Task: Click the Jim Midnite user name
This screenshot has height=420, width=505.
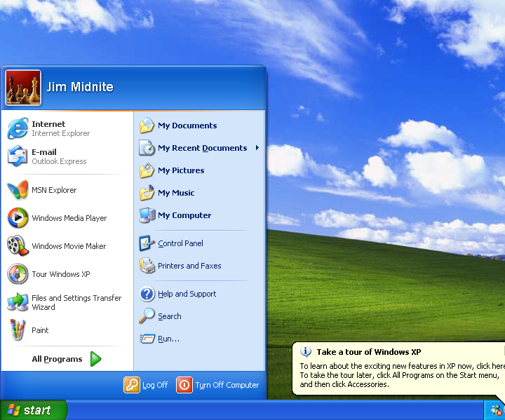Action: pos(80,87)
